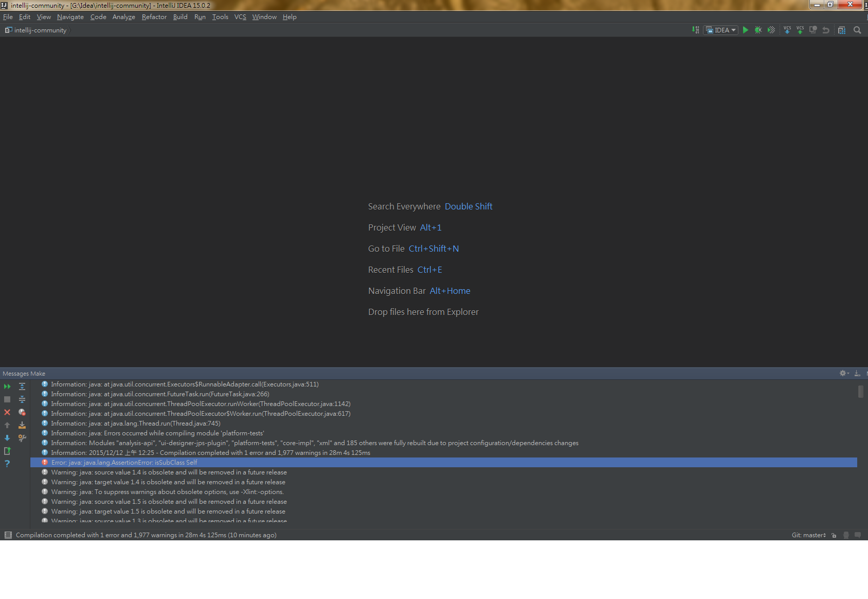Start Debug session from toolbar
The image size is (868, 599).
pos(758,29)
